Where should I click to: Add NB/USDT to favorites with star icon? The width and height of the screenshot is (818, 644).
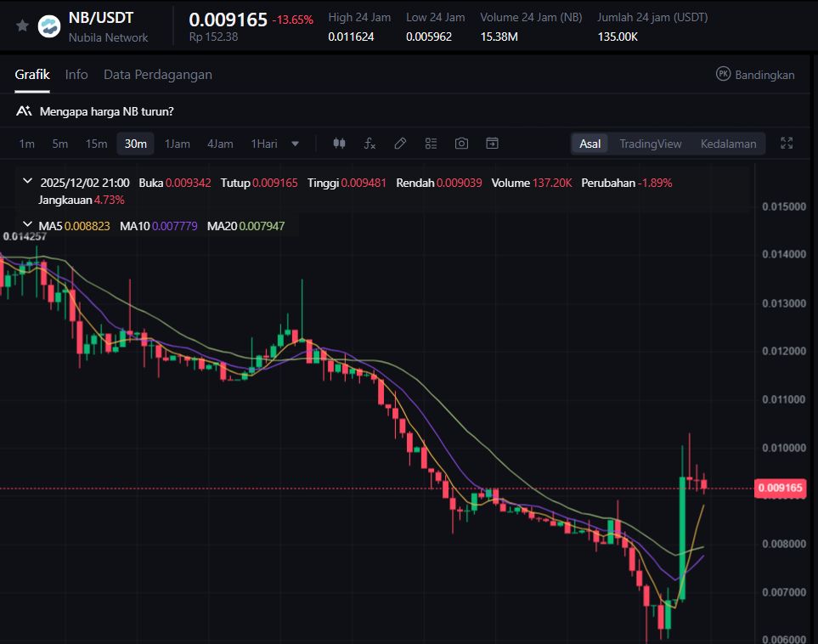point(23,25)
